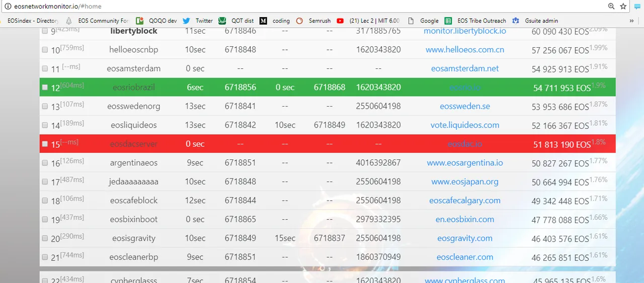Open the Medium coding bookmark
This screenshot has width=644, height=283.
(x=275, y=21)
